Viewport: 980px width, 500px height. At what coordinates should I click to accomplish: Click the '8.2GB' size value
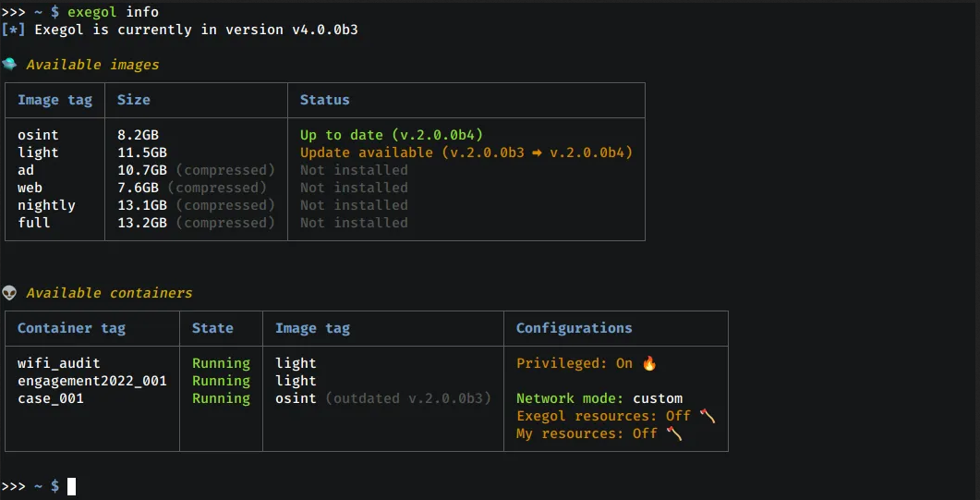139,135
